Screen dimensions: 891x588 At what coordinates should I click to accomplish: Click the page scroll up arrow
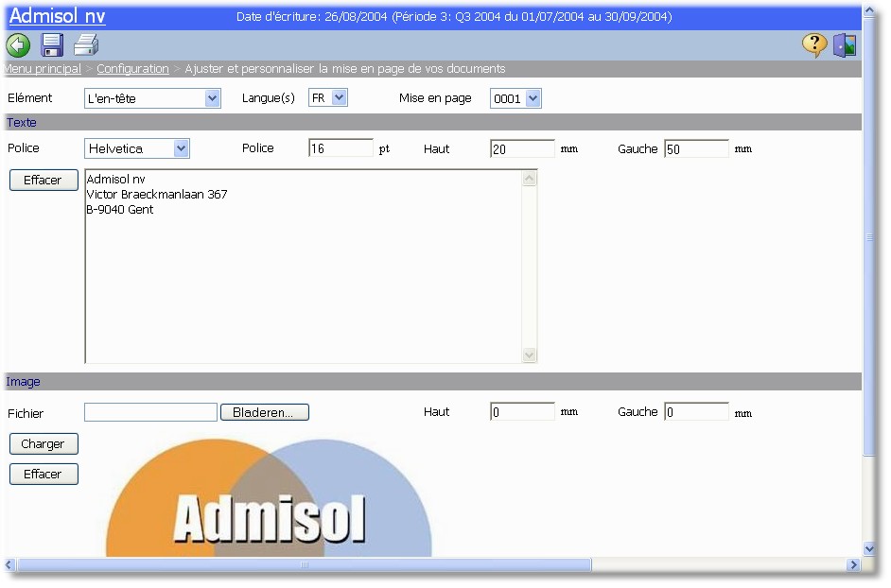tap(869, 11)
